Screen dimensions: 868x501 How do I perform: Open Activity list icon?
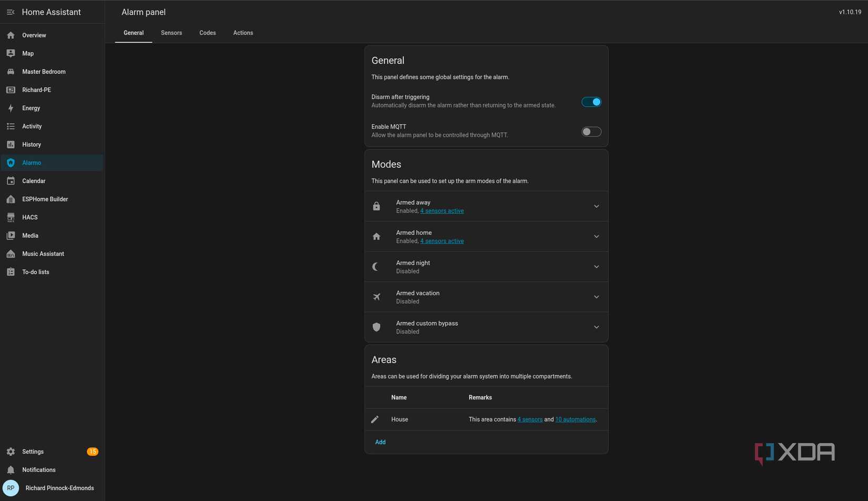11,126
